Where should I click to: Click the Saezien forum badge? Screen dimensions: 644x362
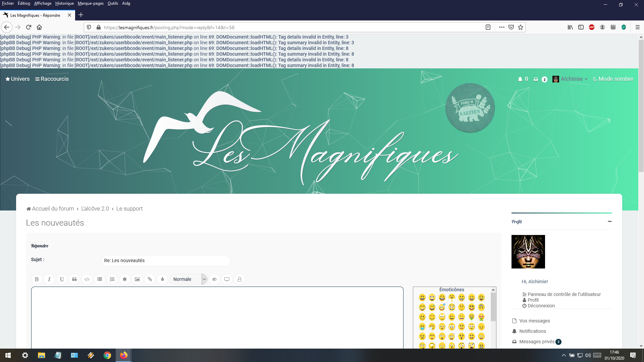point(470,108)
